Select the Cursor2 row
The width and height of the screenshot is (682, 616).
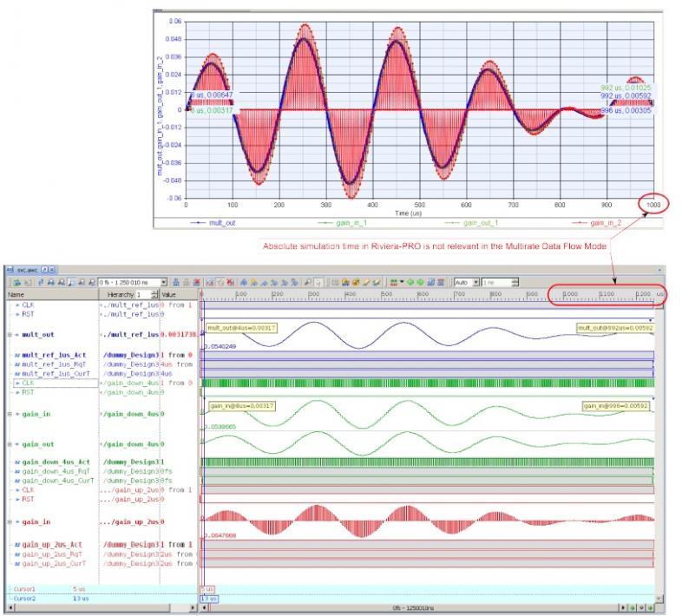pyautogui.click(x=102, y=599)
